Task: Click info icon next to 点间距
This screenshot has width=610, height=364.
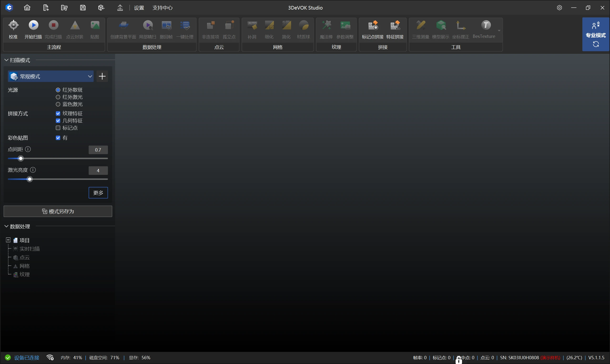Action: click(28, 149)
